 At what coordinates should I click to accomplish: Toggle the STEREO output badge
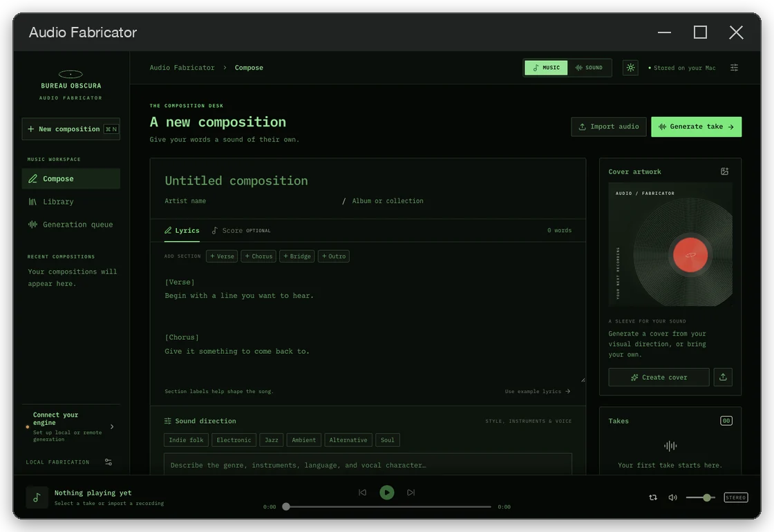[x=735, y=497]
